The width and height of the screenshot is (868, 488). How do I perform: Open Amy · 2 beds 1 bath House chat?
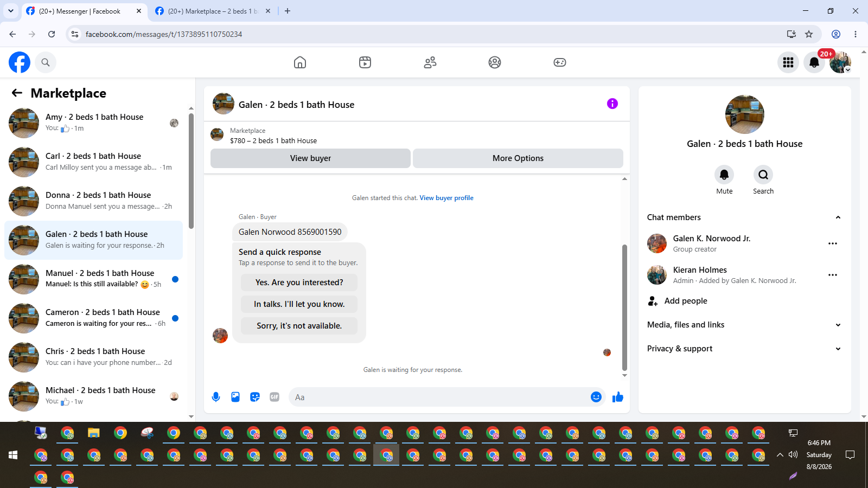click(93, 123)
